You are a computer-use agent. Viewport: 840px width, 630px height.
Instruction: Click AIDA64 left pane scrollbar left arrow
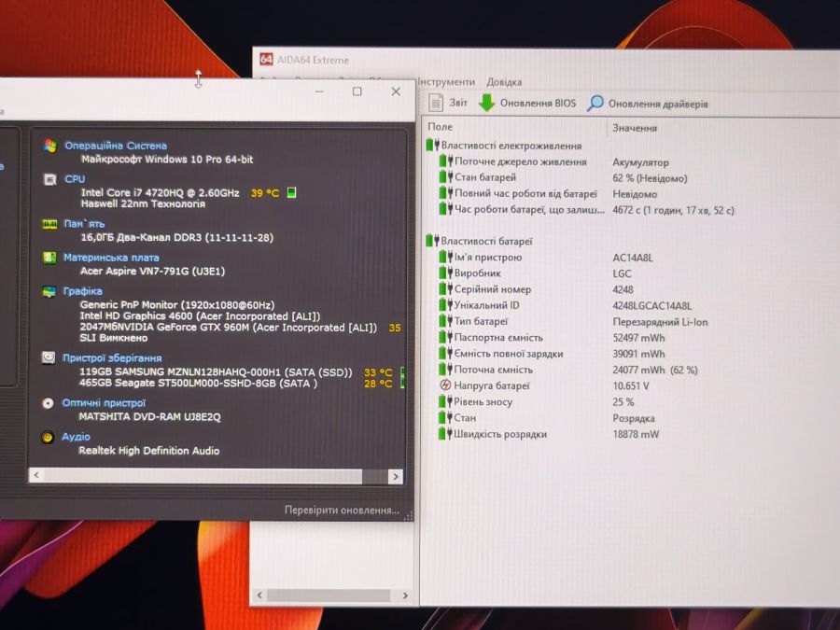pyautogui.click(x=259, y=595)
